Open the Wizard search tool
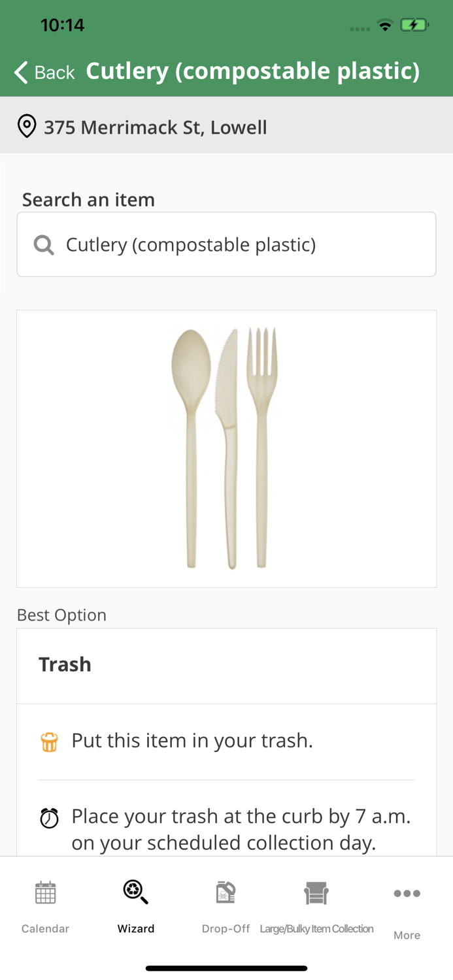The width and height of the screenshot is (453, 980). [135, 892]
